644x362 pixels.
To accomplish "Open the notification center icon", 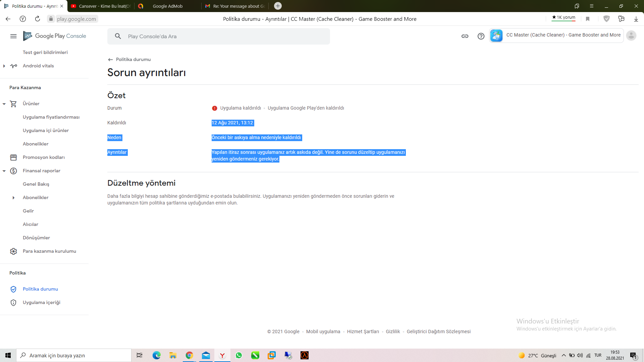I will [x=633, y=355].
